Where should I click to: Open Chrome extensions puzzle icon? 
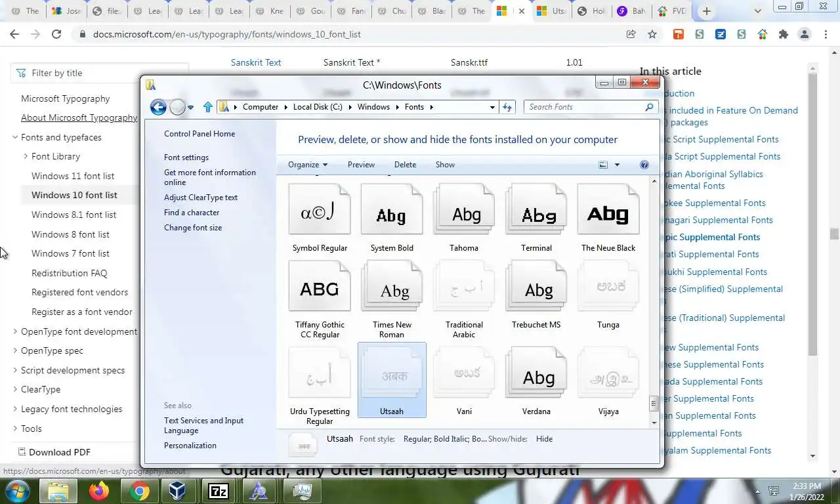click(x=783, y=34)
